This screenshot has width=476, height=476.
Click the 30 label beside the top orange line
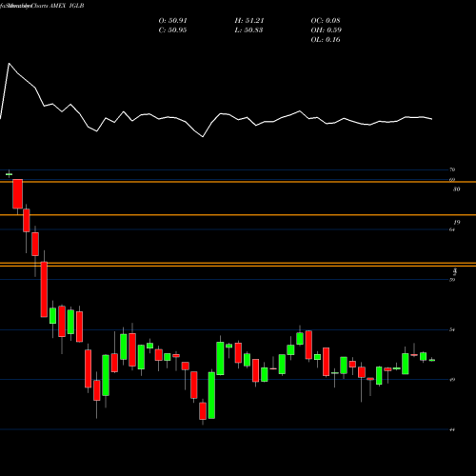coord(456,189)
